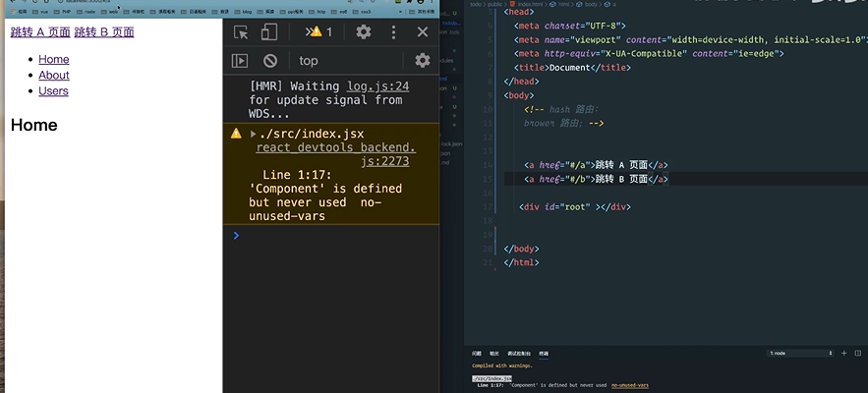Open DevTools more tabs warning indicator

pos(318,32)
